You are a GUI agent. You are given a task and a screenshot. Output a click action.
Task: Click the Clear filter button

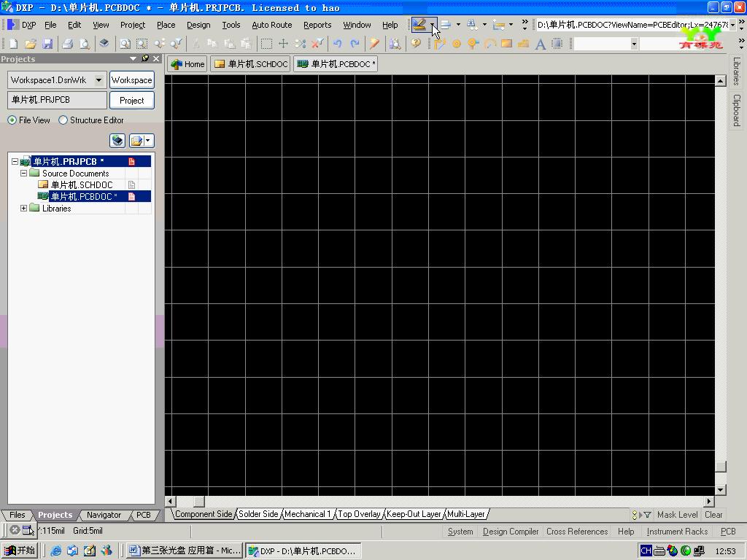click(713, 515)
